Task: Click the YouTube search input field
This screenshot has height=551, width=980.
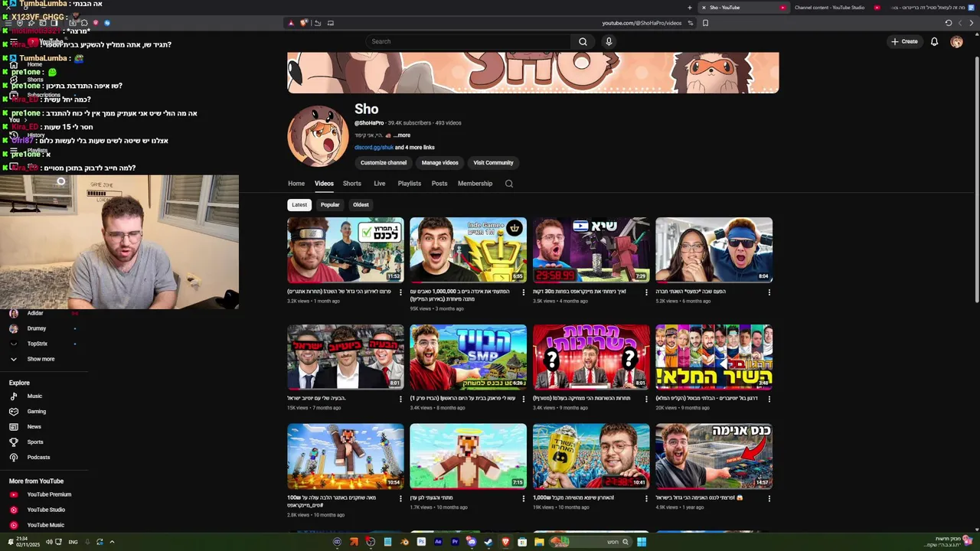Action: pyautogui.click(x=469, y=41)
